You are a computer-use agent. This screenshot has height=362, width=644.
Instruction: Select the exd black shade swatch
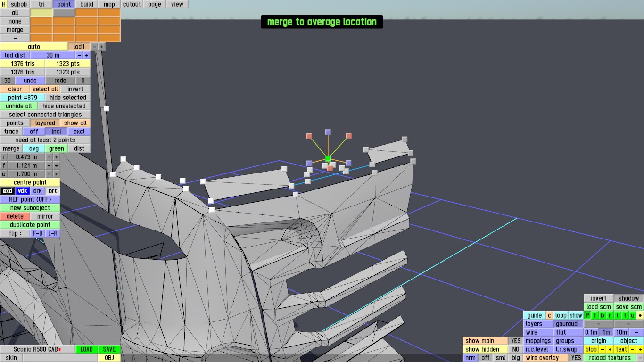pyautogui.click(x=8, y=191)
